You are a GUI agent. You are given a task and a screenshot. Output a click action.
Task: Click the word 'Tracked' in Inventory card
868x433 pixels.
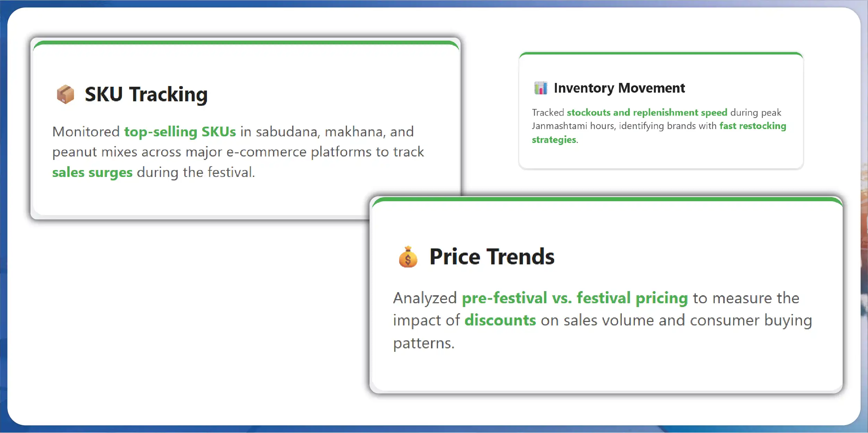(x=548, y=112)
